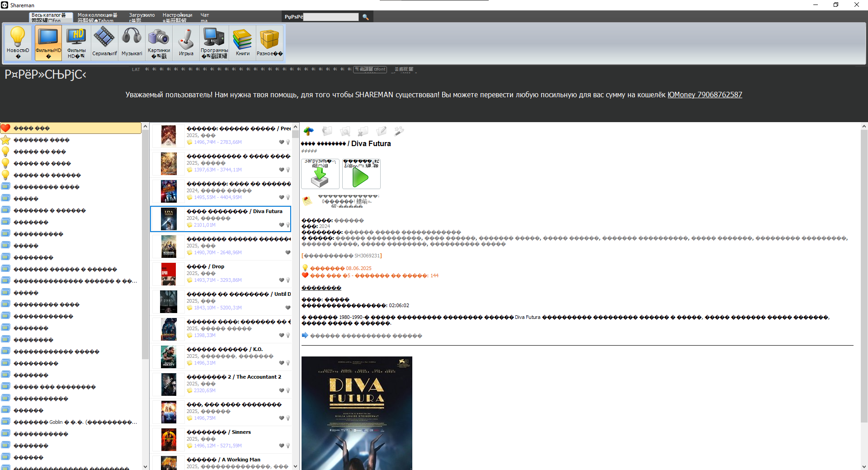Switch to Моя коллекция tab
Viewport: 868px width, 470px height.
click(x=97, y=17)
